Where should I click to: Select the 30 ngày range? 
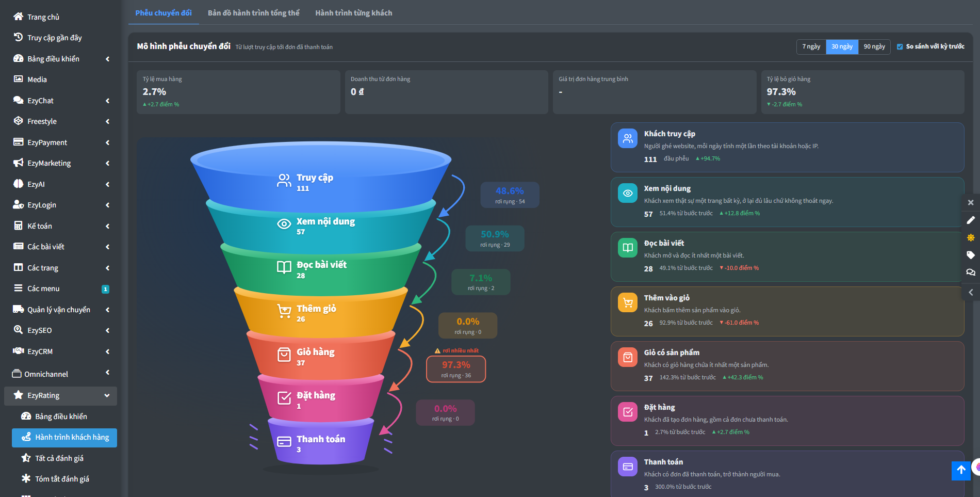tap(842, 46)
